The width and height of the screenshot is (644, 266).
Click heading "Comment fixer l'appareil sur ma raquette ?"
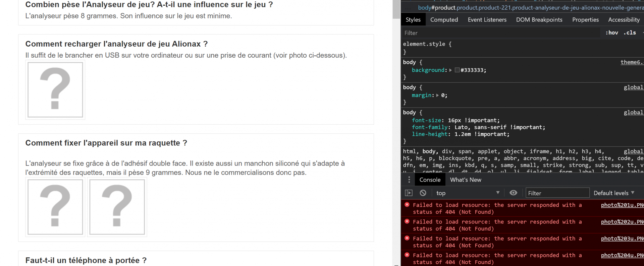(x=106, y=143)
